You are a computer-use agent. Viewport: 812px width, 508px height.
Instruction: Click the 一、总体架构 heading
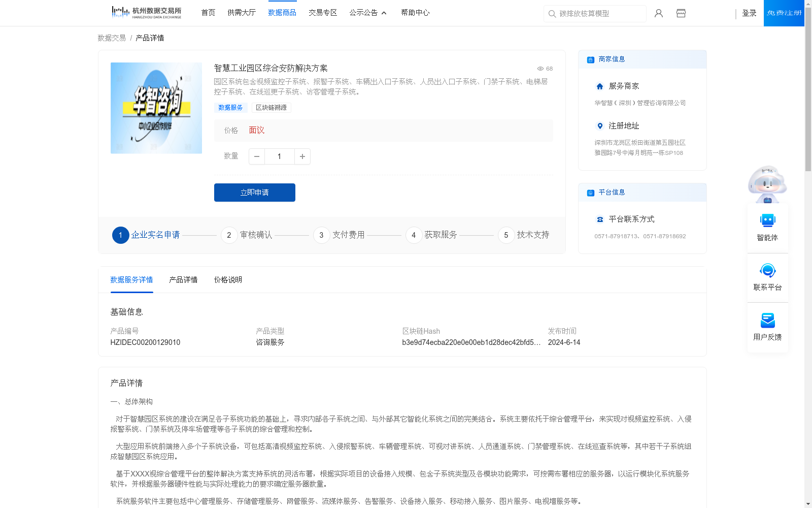[x=131, y=402]
